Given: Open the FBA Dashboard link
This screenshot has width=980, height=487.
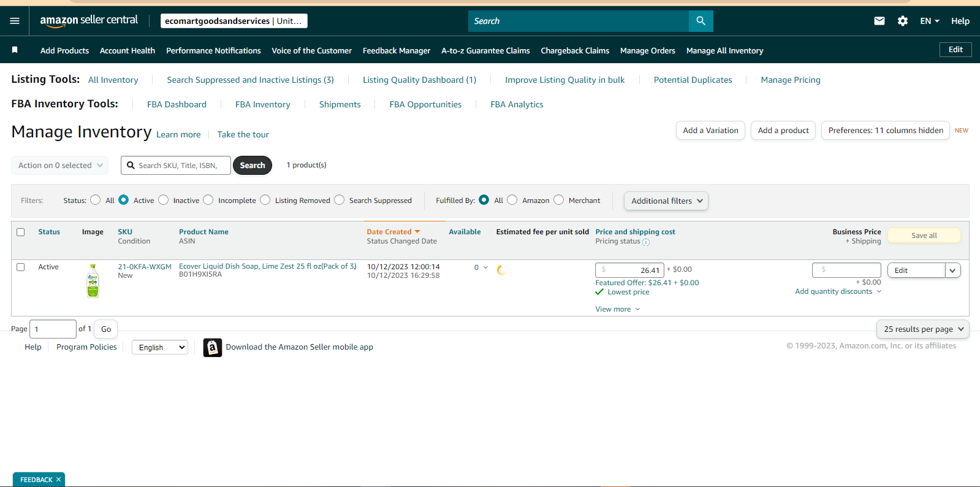Looking at the screenshot, I should (x=177, y=105).
